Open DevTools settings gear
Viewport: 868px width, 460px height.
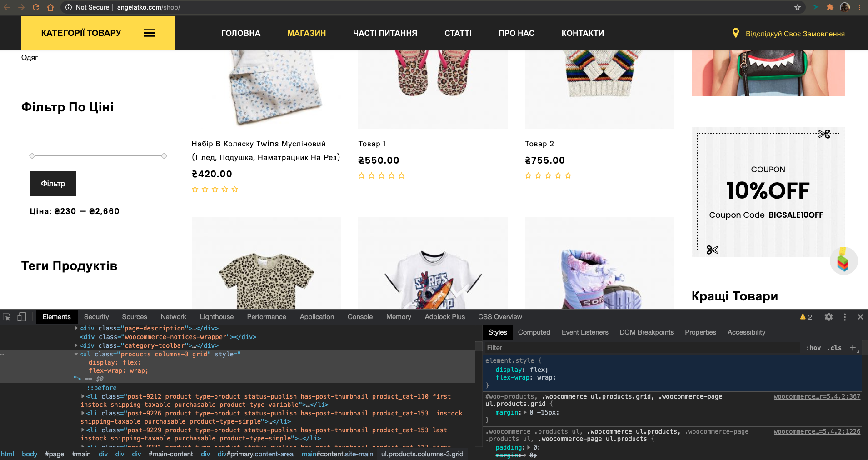pyautogui.click(x=828, y=317)
